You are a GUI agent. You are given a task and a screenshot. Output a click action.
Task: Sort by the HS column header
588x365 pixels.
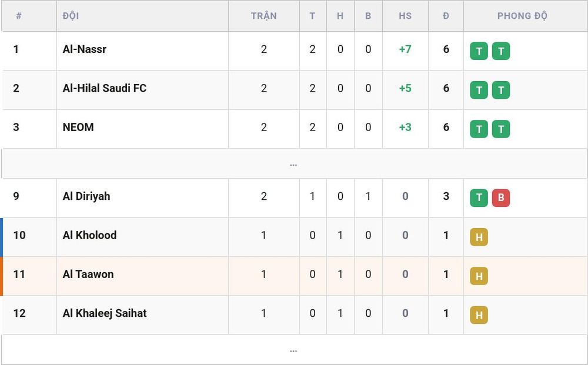pos(405,16)
